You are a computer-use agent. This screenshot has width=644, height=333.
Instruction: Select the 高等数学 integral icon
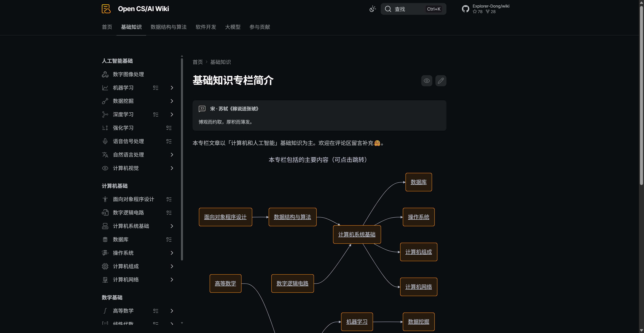[105, 311]
